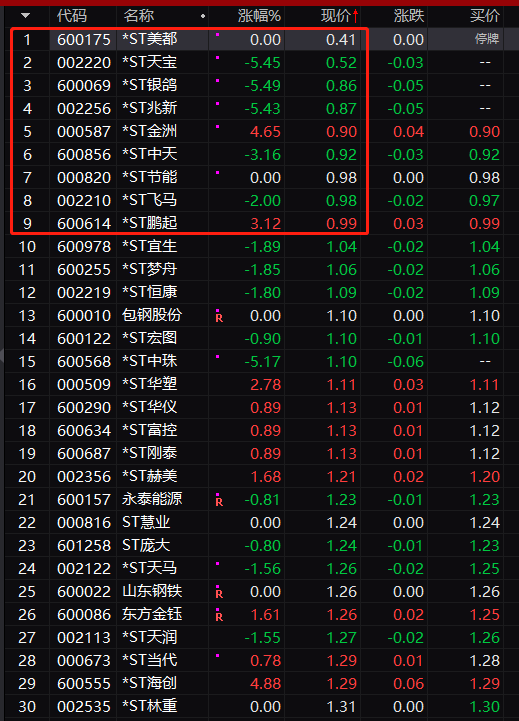Select stock code 002256
This screenshot has height=721, width=519.
coord(84,109)
